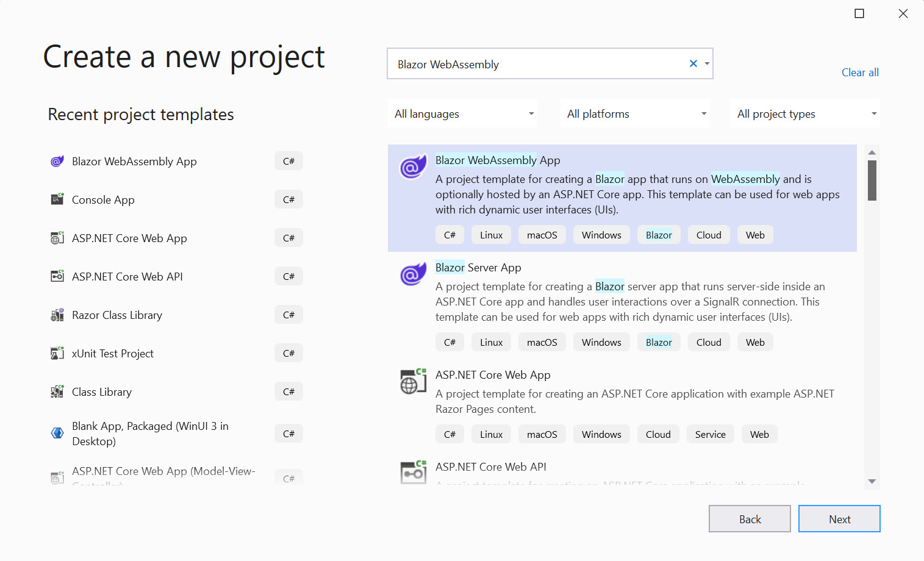Image resolution: width=924 pixels, height=561 pixels.
Task: Click the Service tag under ASP.NET Core Web App
Action: coord(710,434)
